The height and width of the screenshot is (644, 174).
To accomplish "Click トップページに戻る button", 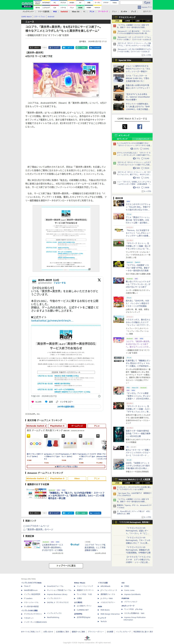I will tap(66, 566).
